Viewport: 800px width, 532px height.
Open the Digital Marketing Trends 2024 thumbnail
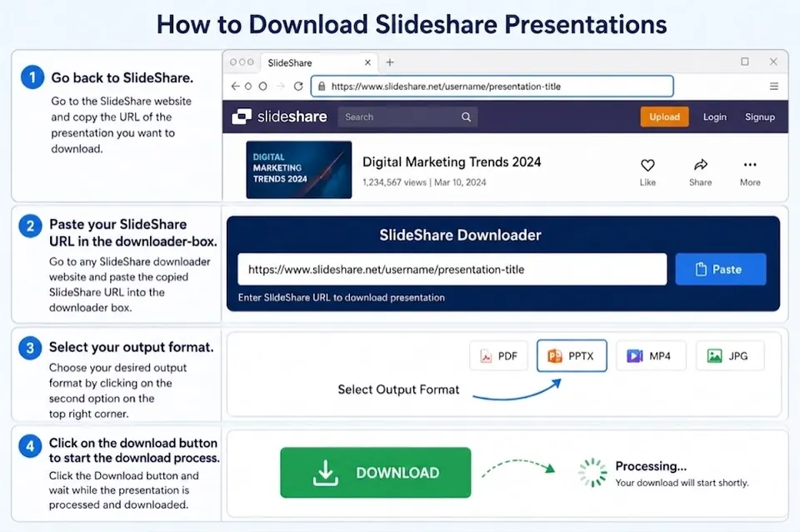point(299,170)
